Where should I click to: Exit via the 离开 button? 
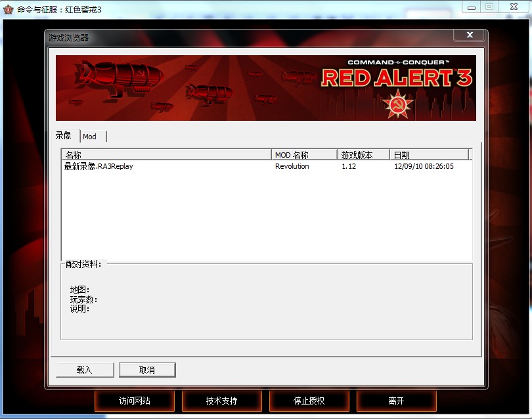coord(396,401)
